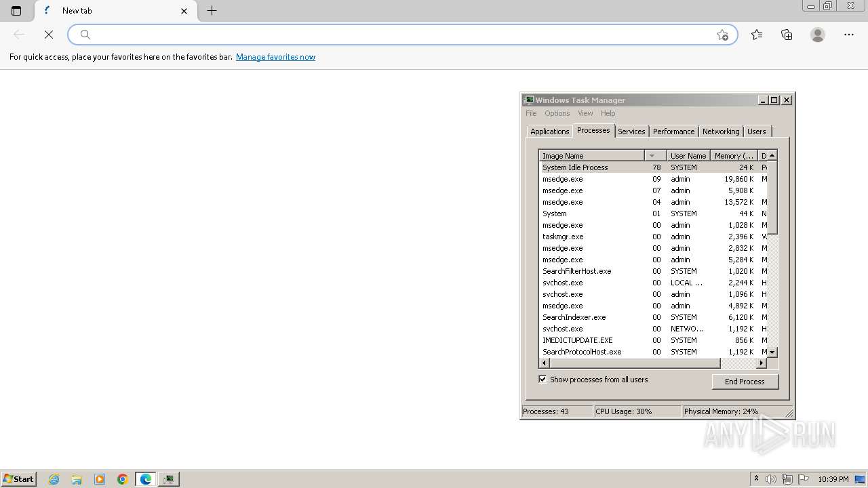Show hidden tray icons arrow
The height and width of the screenshot is (488, 868).
(757, 479)
